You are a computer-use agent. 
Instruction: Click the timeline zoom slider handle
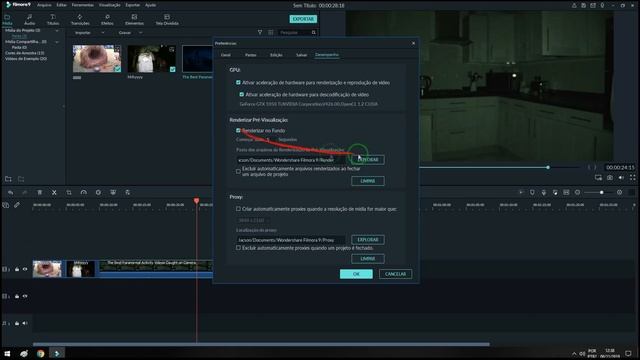tap(601, 192)
